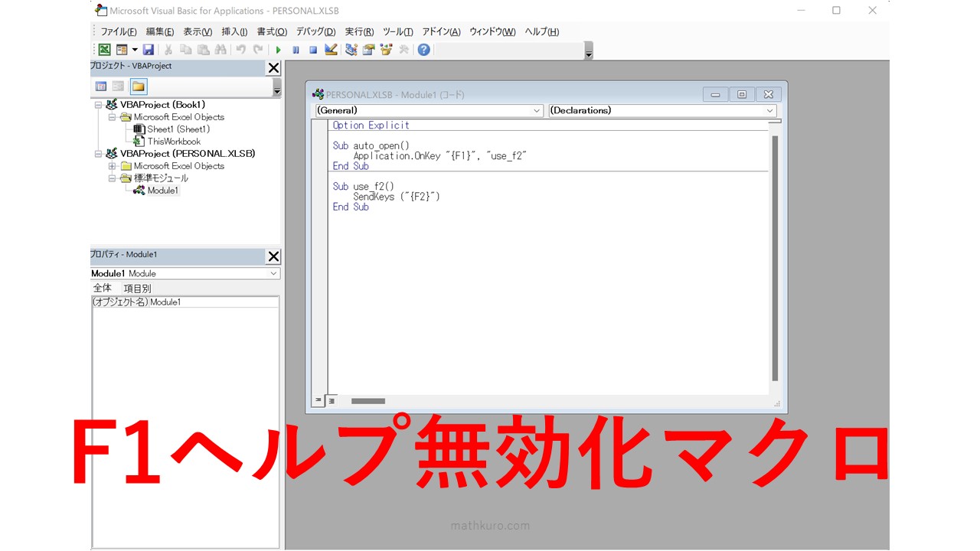This screenshot has height=551, width=980.
Task: Open the ファイル(F) menu
Action: 119,31
